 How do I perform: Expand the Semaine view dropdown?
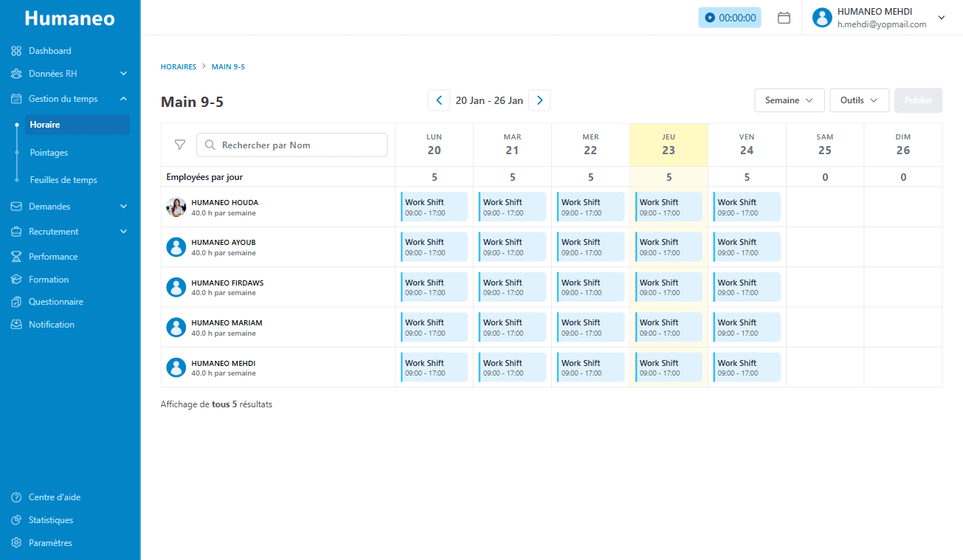(789, 100)
